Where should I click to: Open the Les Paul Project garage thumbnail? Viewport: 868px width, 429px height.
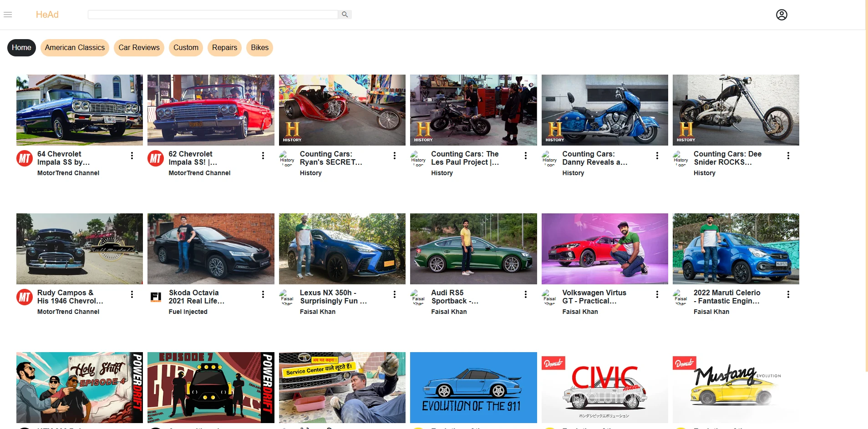473,110
